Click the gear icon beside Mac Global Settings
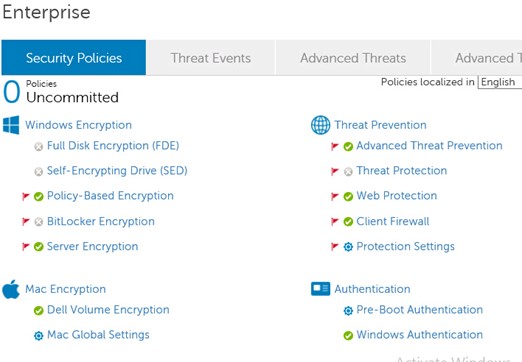 click(x=39, y=336)
